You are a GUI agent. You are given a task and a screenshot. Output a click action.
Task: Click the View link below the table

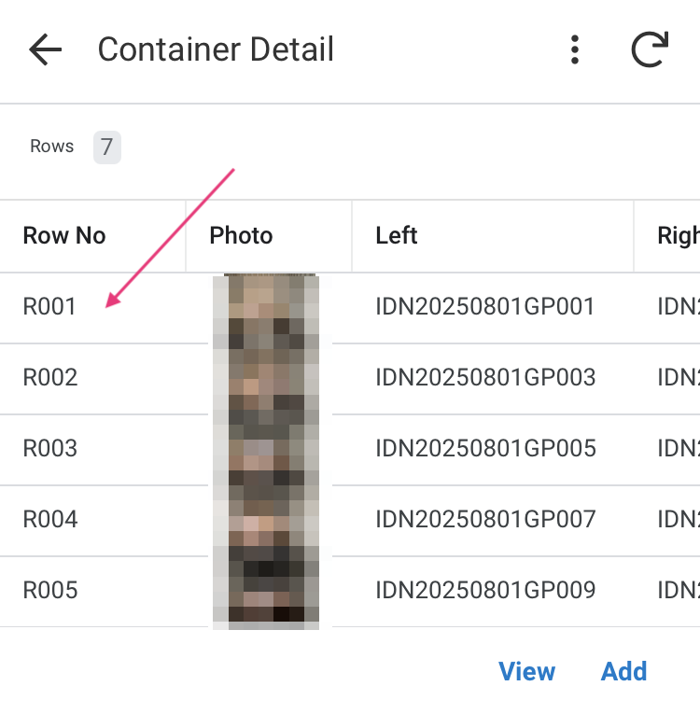tap(526, 671)
